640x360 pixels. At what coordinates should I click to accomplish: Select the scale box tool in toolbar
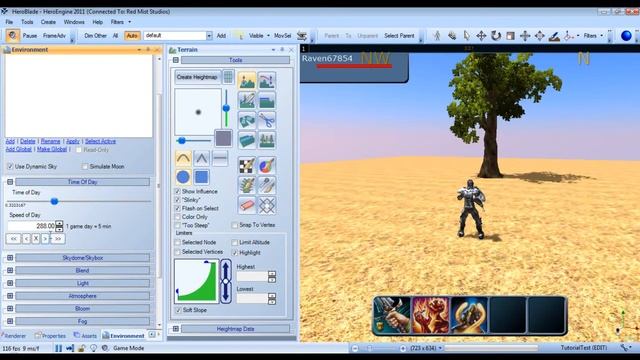510,36
